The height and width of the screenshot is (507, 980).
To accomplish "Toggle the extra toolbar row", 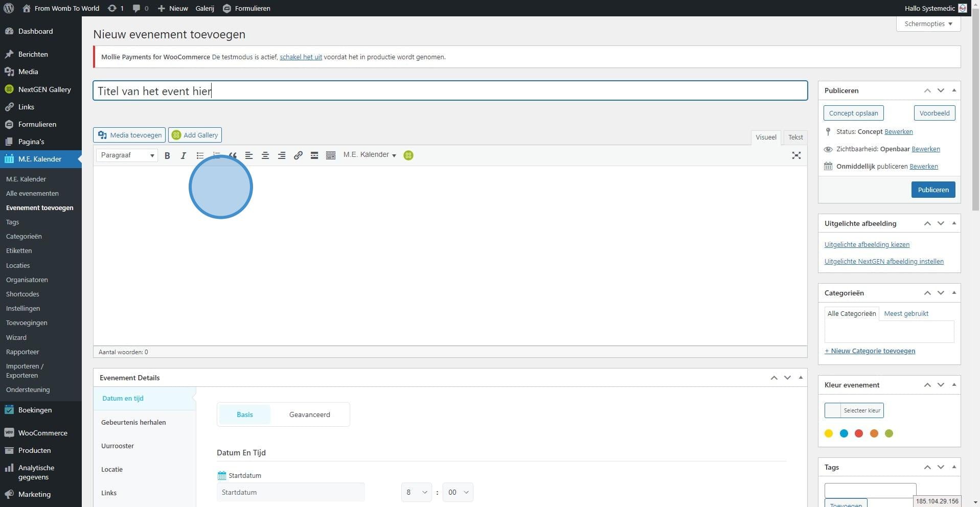I will point(331,155).
